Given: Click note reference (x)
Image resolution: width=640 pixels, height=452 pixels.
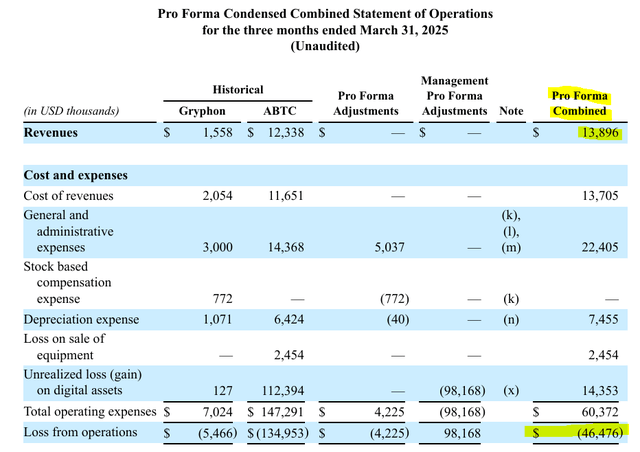Looking at the screenshot, I should point(511,391).
